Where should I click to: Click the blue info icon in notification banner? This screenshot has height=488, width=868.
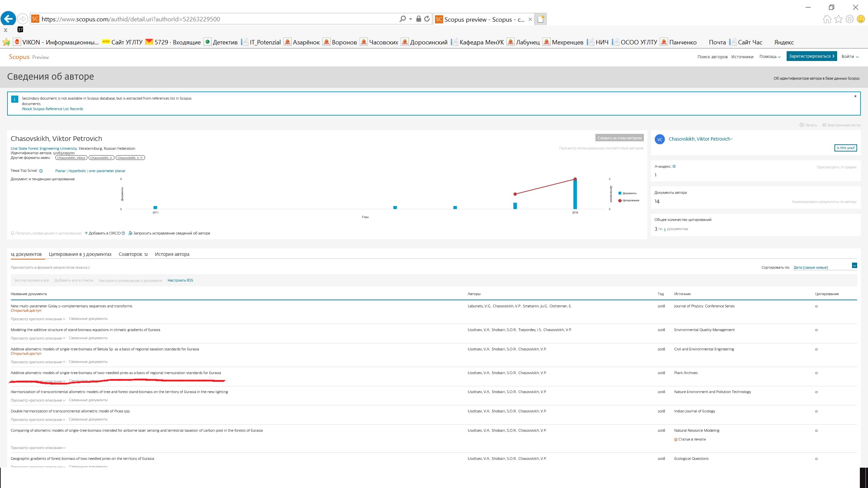coord(15,99)
